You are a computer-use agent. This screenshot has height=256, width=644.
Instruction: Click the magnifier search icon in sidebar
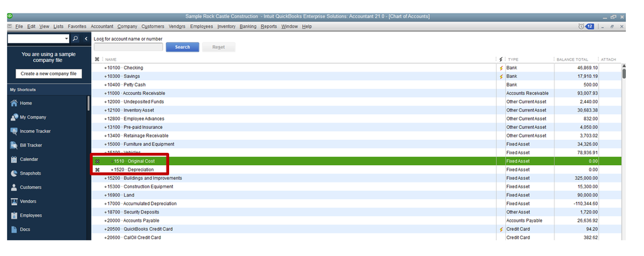point(75,39)
